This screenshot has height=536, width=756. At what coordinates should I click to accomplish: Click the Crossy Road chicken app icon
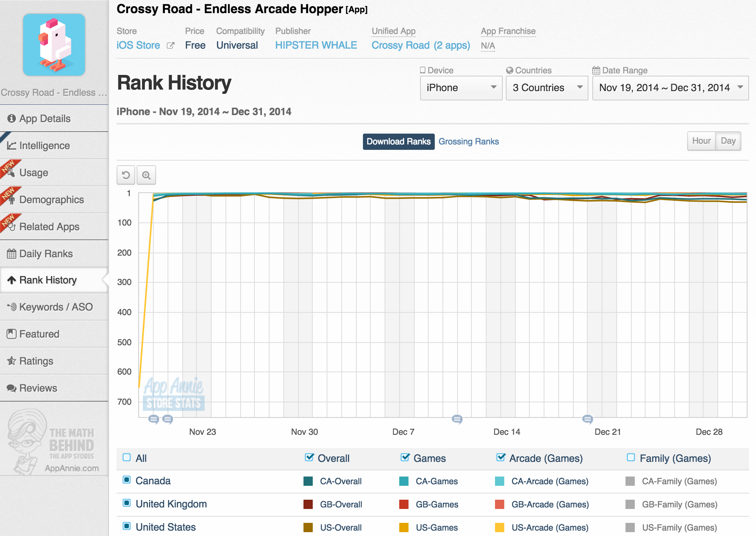coord(54,45)
